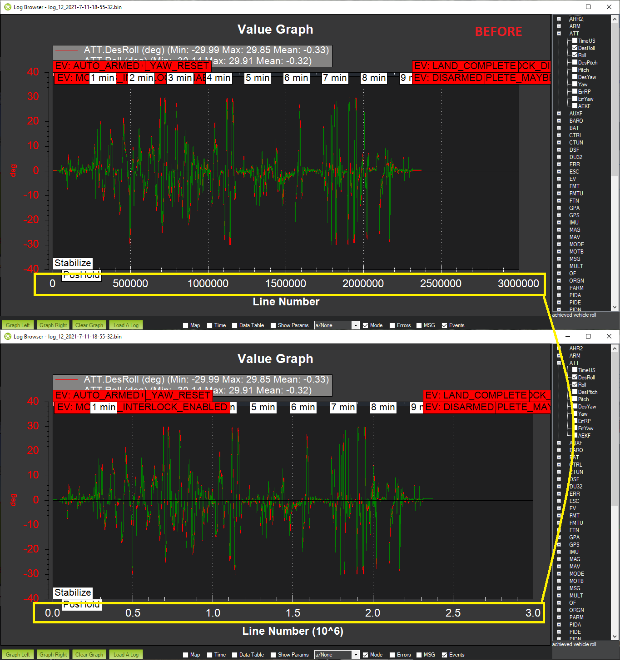Uncheck Mode in the upper window
Image resolution: width=620 pixels, height=672 pixels.
pos(365,325)
